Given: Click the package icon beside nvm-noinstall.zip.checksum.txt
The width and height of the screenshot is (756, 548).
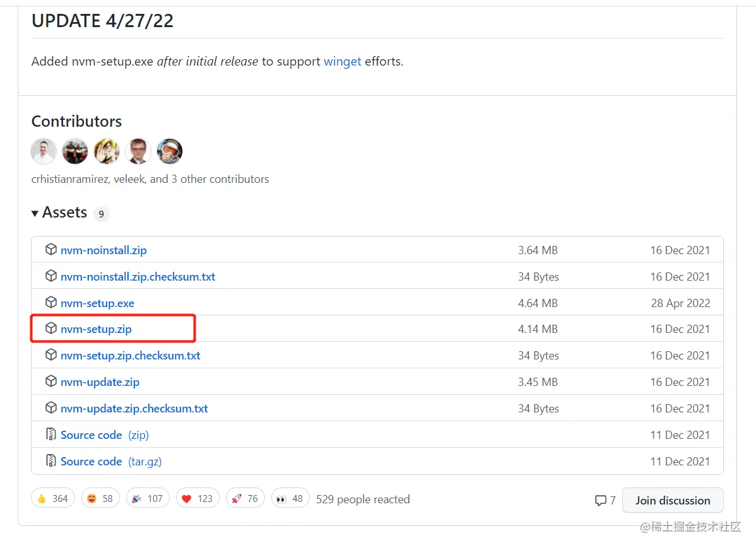Looking at the screenshot, I should [x=51, y=276].
